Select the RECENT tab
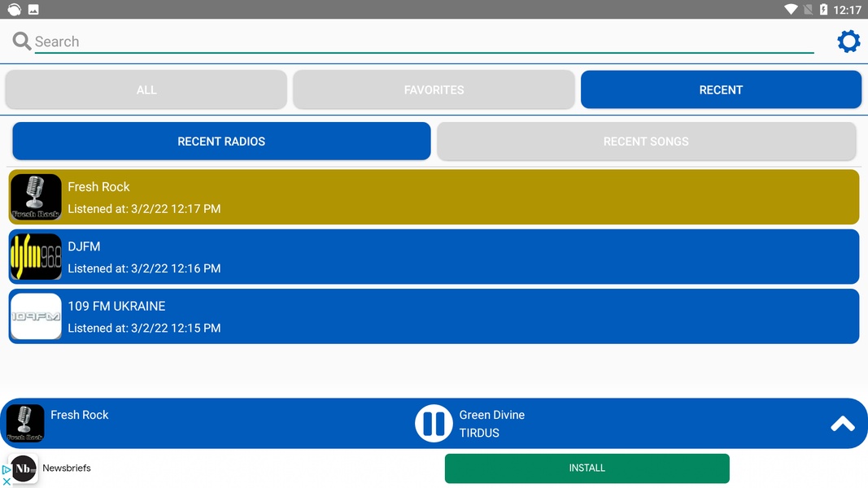Image resolution: width=868 pixels, height=488 pixels. [x=721, y=89]
